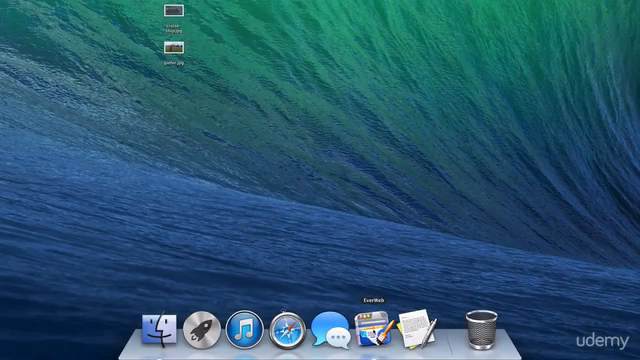Launch Launchpad rocket icon in Dock

coord(202,330)
